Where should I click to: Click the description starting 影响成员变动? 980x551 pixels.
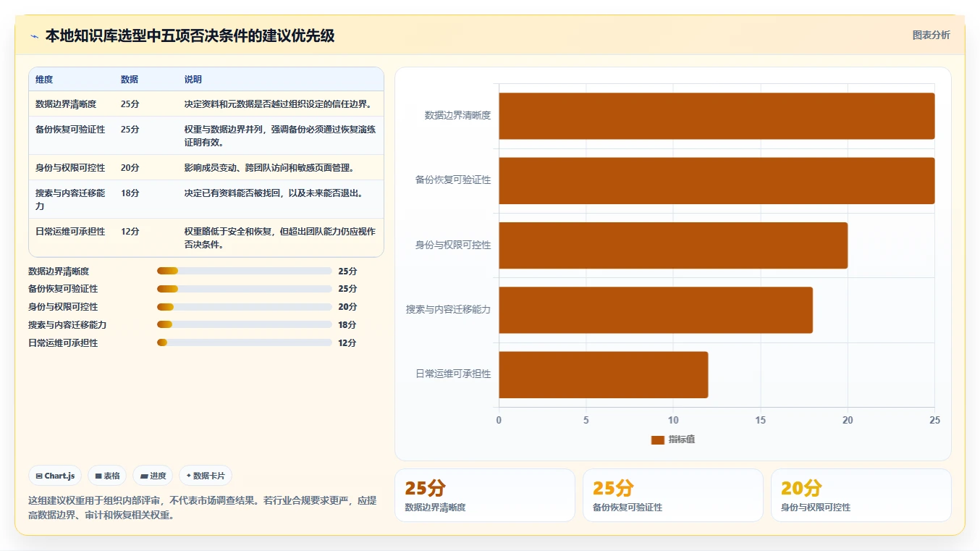click(x=269, y=168)
